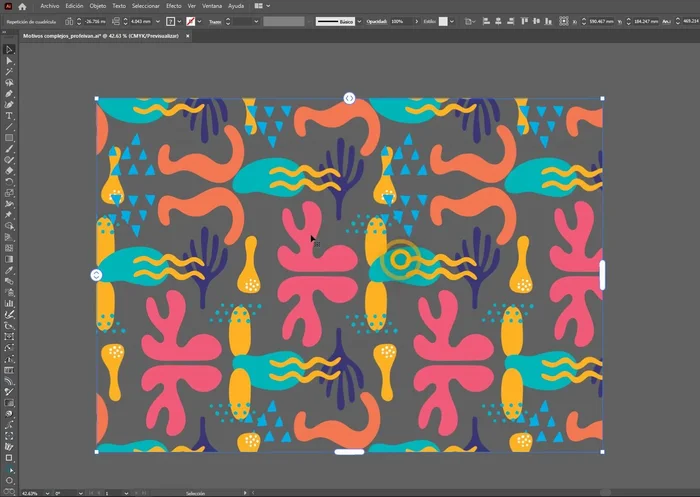Click the Home icon in top bar

coord(21,6)
